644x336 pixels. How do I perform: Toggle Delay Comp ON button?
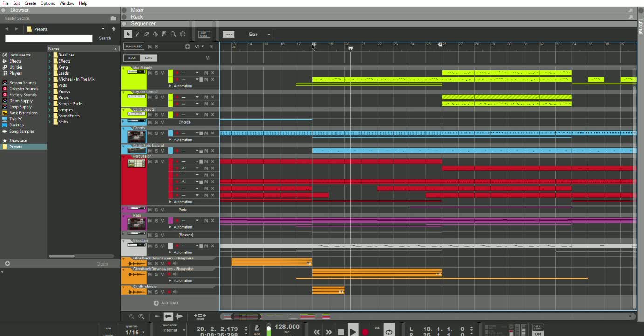click(x=538, y=334)
